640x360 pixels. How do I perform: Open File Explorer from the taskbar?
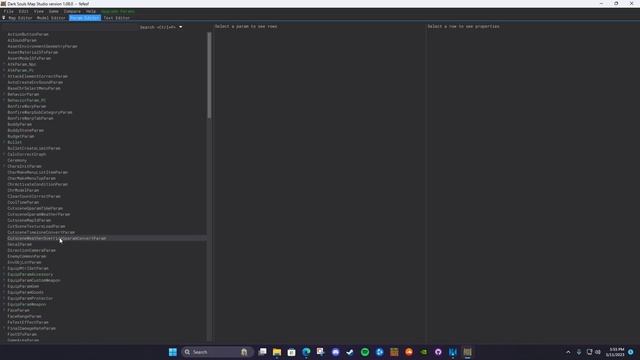click(x=277, y=352)
